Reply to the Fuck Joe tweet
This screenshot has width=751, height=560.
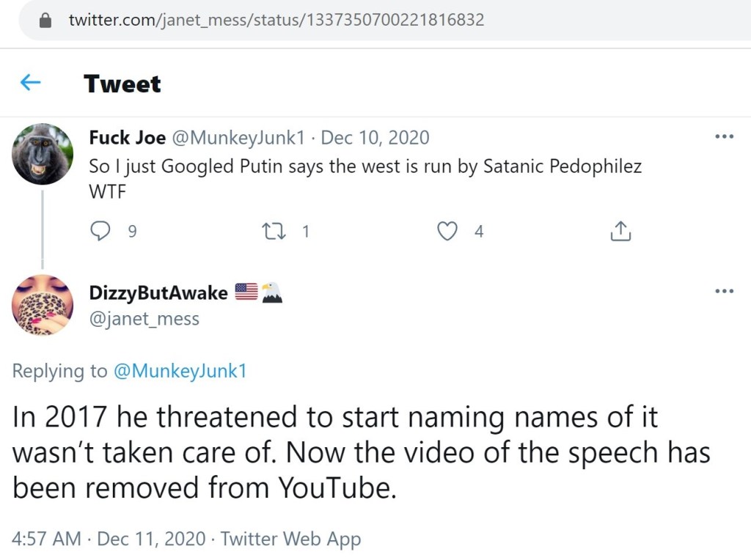point(100,232)
